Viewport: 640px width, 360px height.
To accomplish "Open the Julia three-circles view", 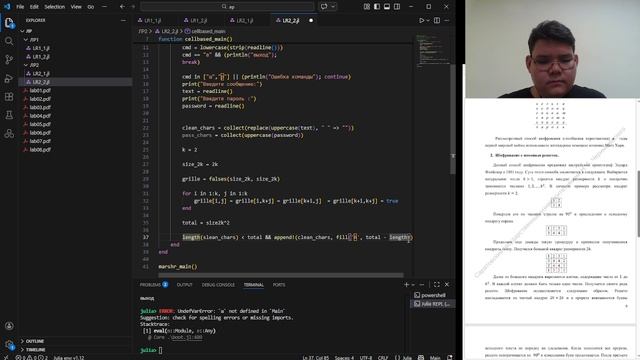I will (9, 133).
